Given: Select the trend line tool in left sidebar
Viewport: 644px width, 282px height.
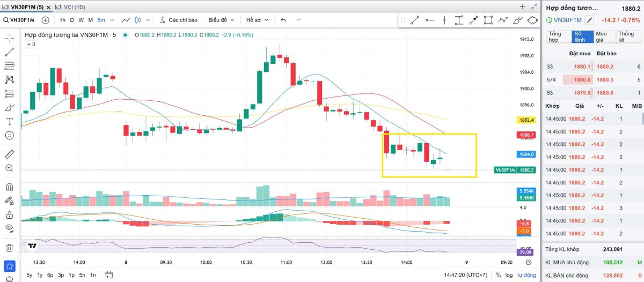Looking at the screenshot, I should [9, 53].
